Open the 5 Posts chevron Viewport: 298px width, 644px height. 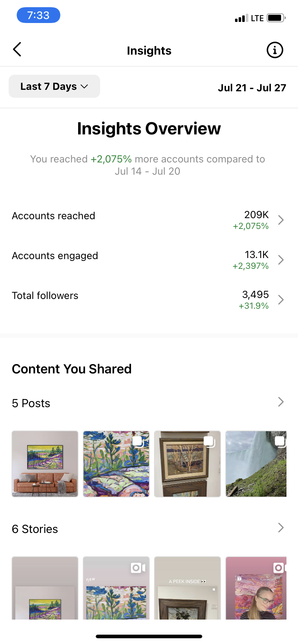[x=281, y=402]
